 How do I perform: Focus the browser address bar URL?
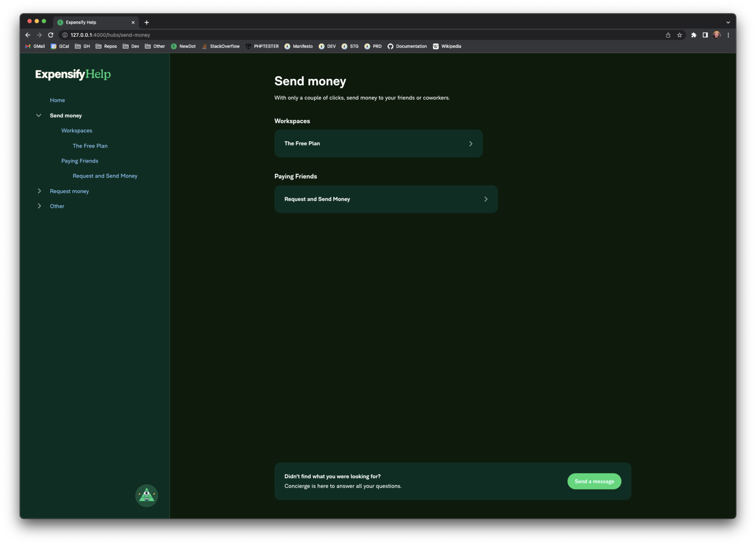pyautogui.click(x=110, y=35)
